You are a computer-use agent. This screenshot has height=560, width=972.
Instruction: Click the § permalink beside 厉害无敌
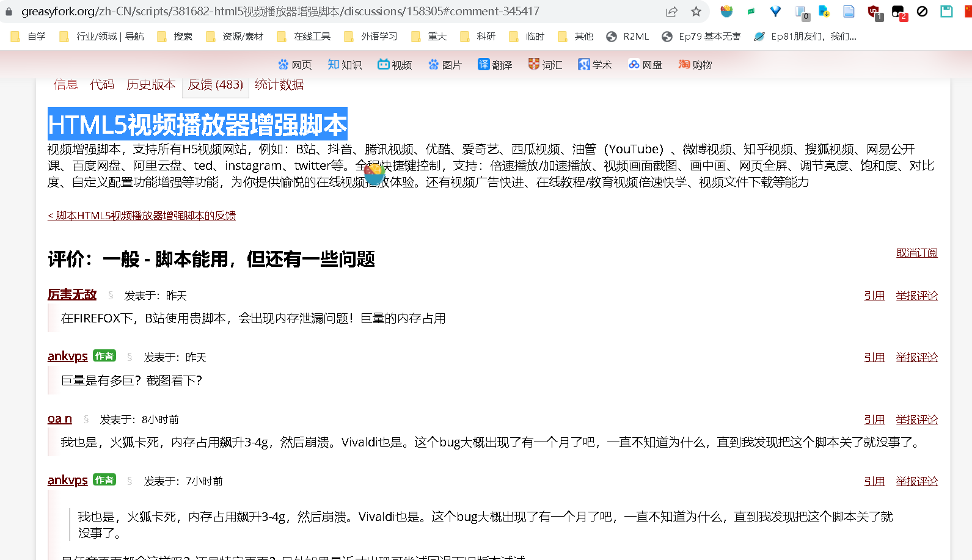[111, 296]
